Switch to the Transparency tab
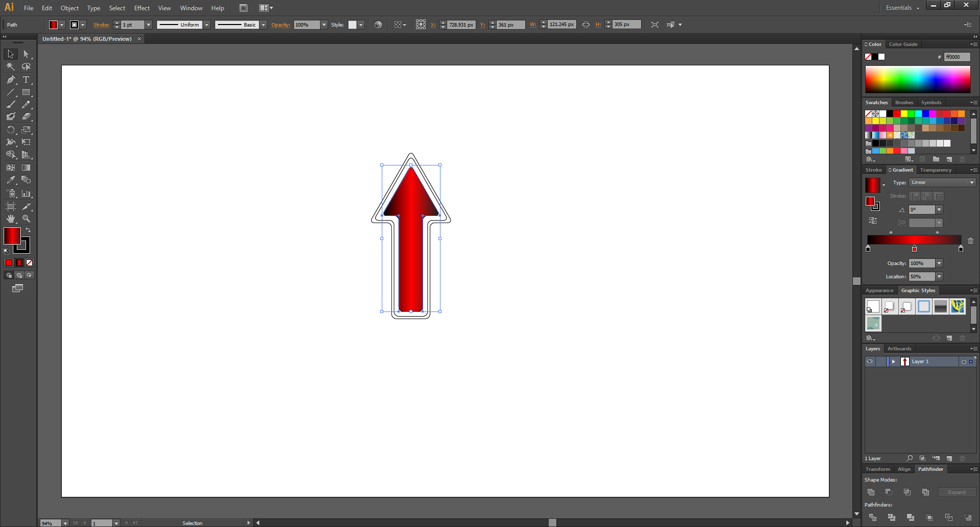 tap(936, 170)
